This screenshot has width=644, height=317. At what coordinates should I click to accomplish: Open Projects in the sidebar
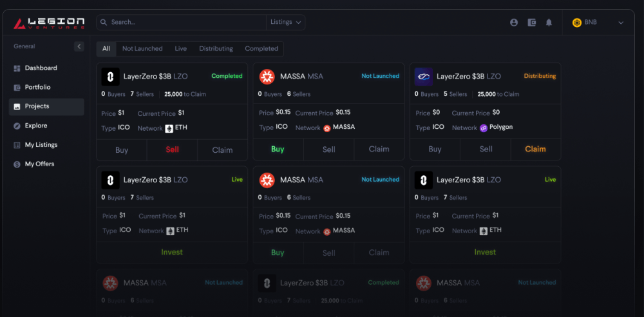46,106
